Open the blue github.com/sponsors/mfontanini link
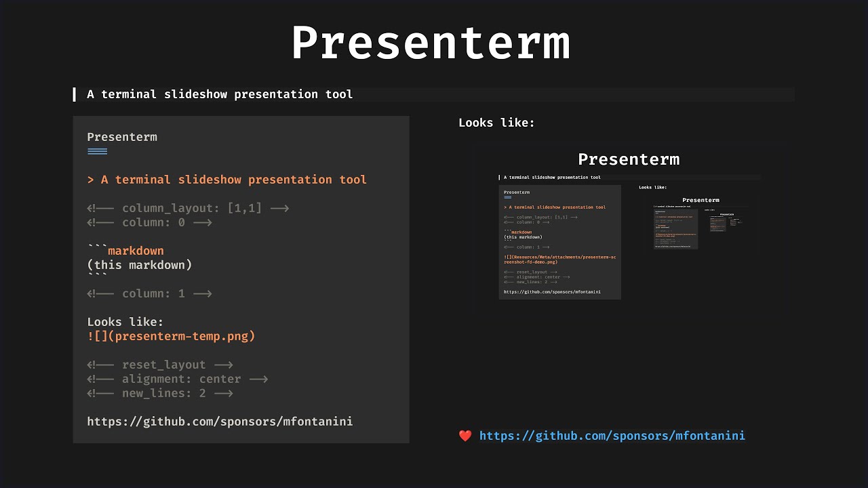Image resolution: width=868 pixels, height=488 pixels. tap(612, 436)
